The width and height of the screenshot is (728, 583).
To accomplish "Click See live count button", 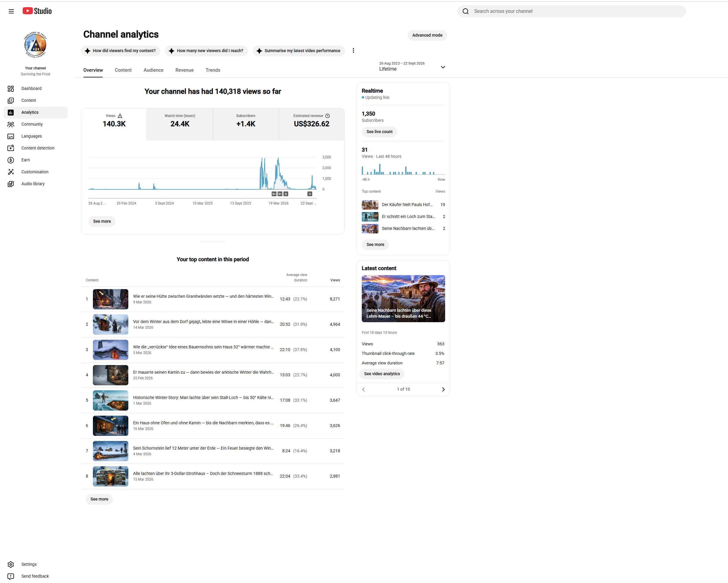I will (x=379, y=132).
